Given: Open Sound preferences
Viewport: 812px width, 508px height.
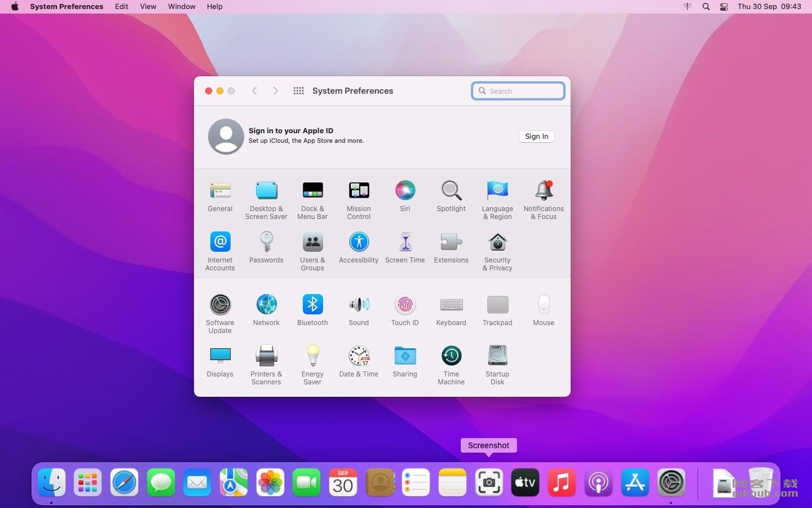Looking at the screenshot, I should click(359, 310).
